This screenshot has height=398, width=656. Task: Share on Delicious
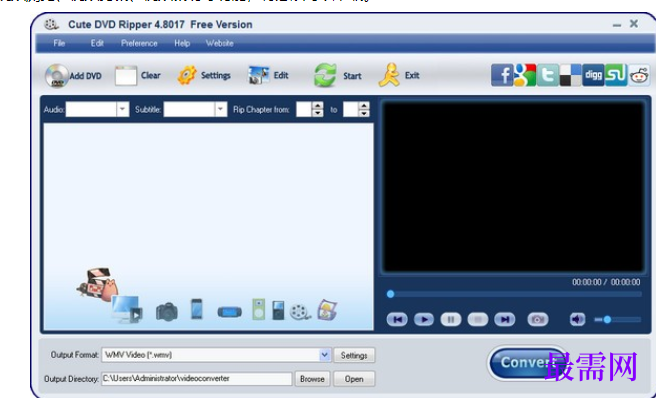click(x=570, y=75)
